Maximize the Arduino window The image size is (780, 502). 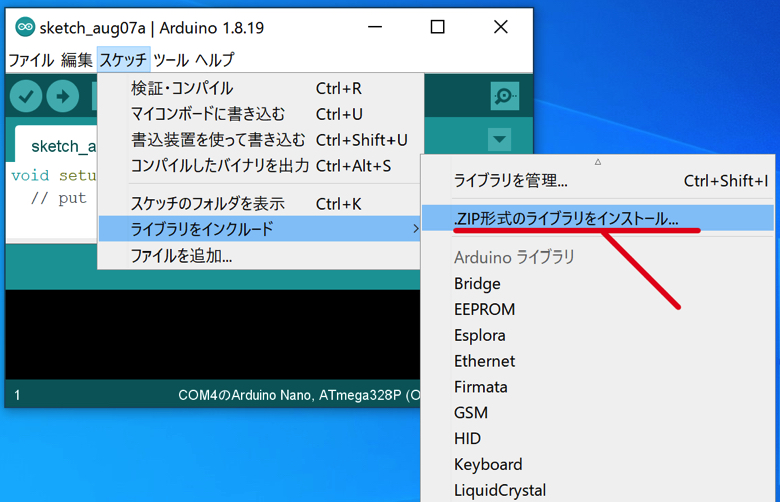pos(437,27)
